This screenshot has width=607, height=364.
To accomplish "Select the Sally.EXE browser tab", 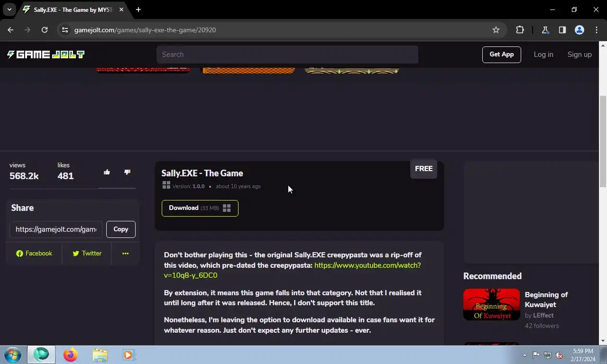I will pos(74,9).
